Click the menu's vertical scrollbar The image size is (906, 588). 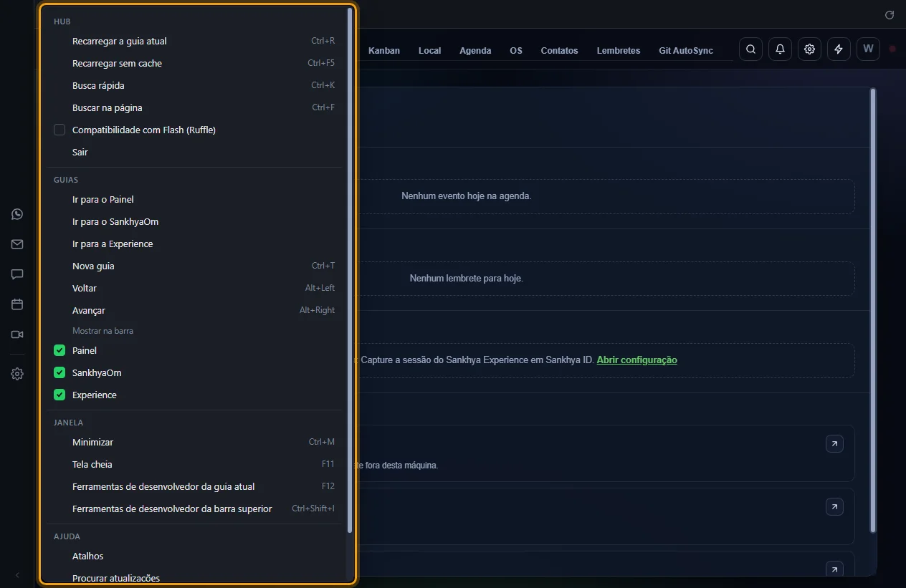coord(350,270)
